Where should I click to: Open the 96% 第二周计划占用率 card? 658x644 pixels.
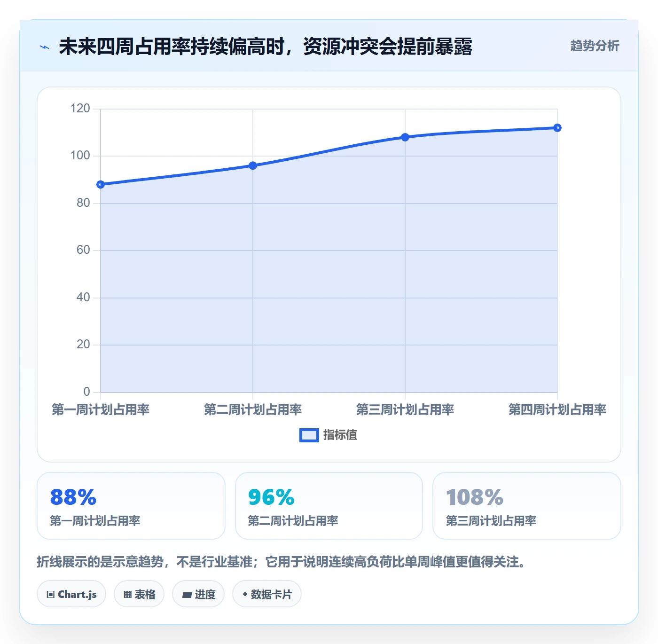329,506
